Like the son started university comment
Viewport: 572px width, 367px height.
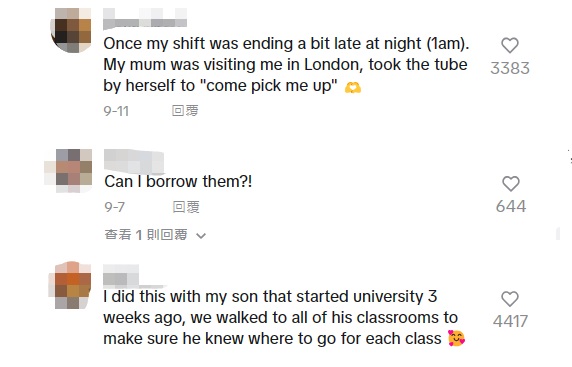click(x=510, y=299)
